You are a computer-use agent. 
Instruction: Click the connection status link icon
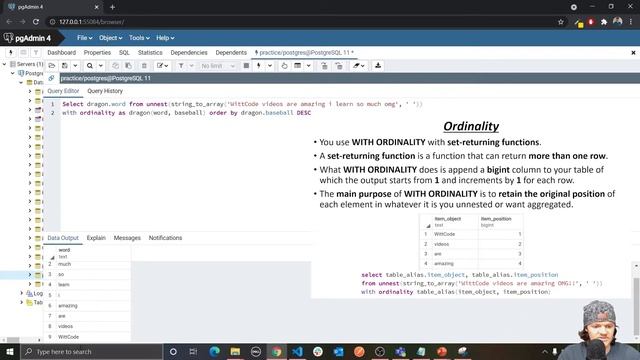pyautogui.click(x=51, y=78)
